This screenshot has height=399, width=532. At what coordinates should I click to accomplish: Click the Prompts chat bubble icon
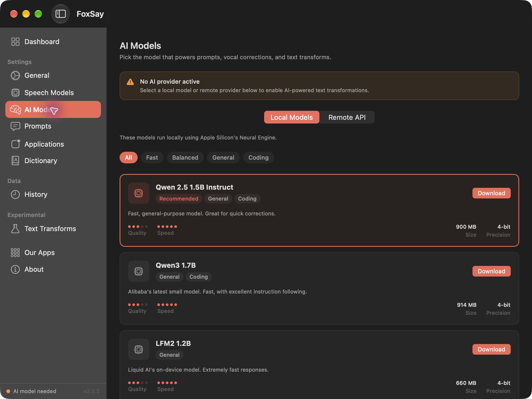coord(15,126)
